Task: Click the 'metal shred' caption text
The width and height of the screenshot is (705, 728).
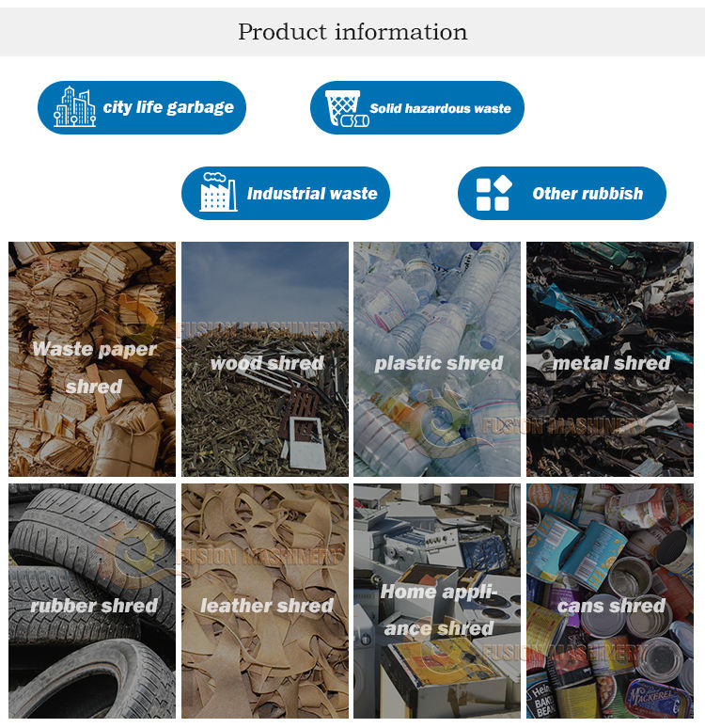Action: [x=611, y=363]
